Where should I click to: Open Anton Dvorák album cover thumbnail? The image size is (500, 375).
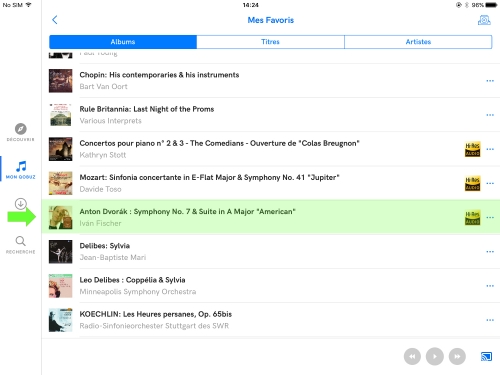pos(60,217)
